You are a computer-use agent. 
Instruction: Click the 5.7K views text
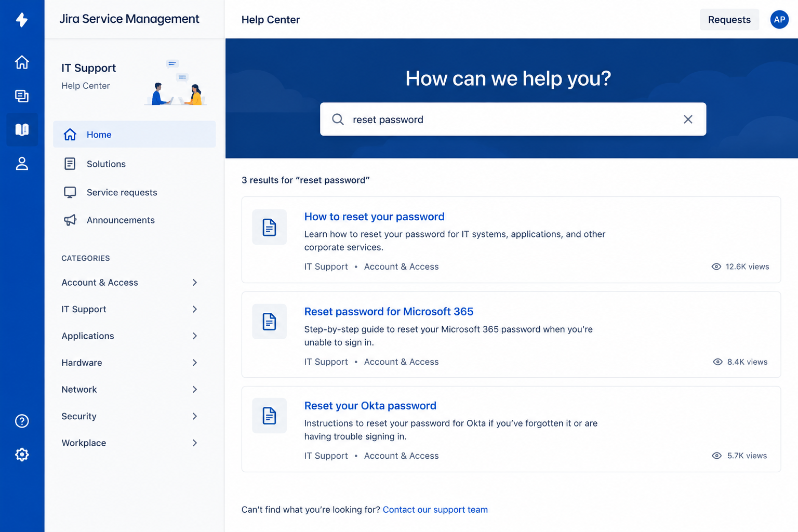(747, 456)
